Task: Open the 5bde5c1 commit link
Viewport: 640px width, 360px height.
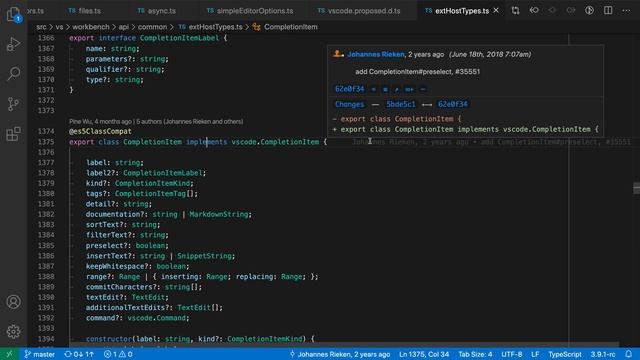Action: pos(401,104)
